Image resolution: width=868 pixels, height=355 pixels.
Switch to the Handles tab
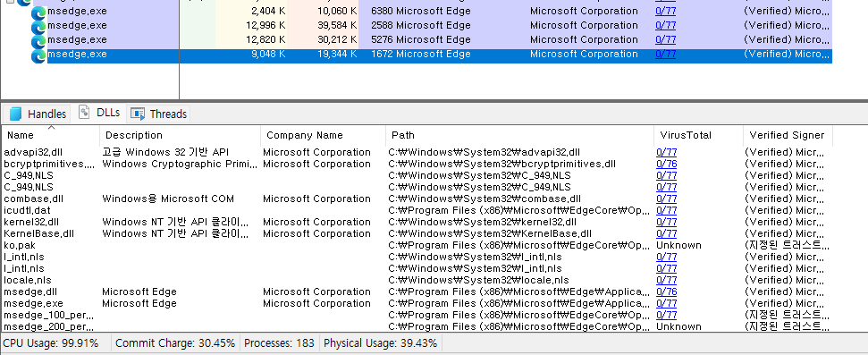(37, 114)
